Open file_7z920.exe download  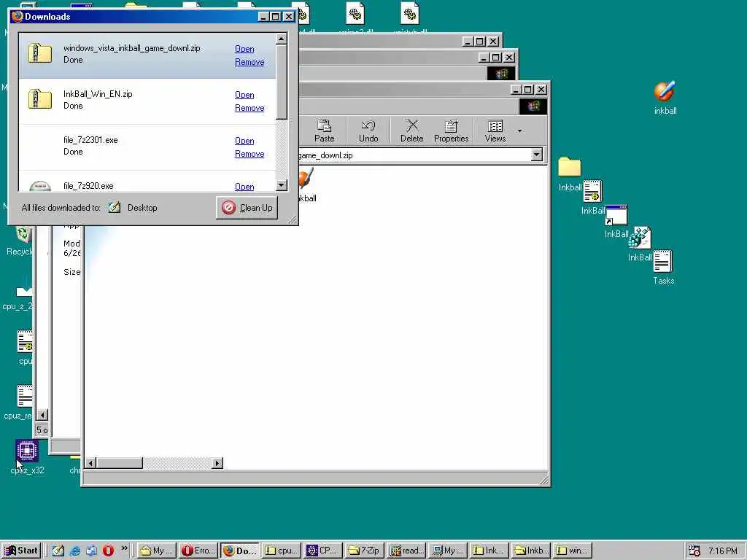click(244, 186)
